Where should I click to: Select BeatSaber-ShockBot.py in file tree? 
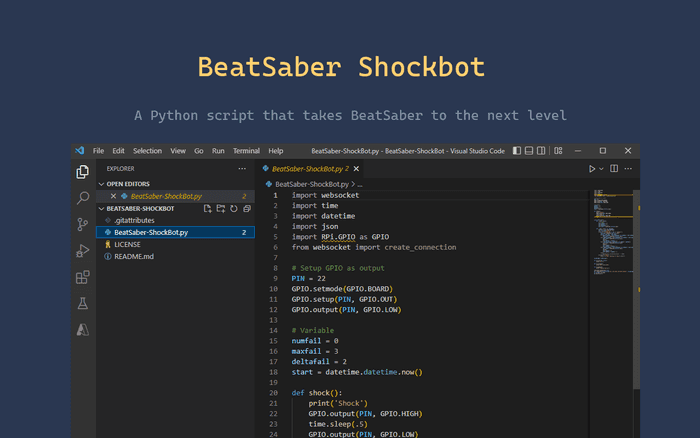[175, 232]
